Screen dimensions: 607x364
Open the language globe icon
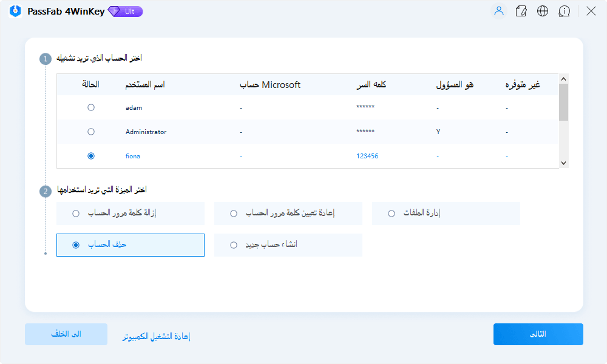click(543, 11)
